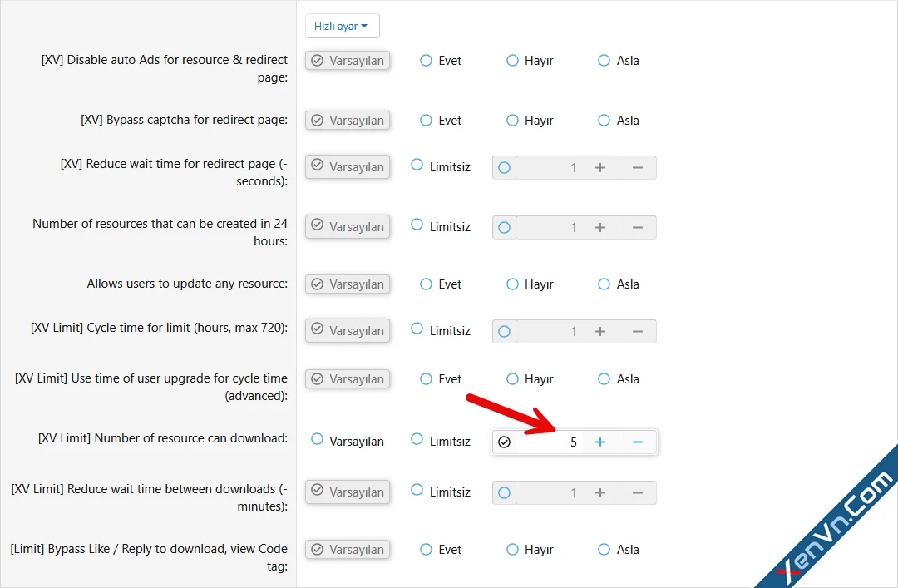Click minus stepper for Number of resource can download
Screen dimensions: 898x588
(x=638, y=442)
